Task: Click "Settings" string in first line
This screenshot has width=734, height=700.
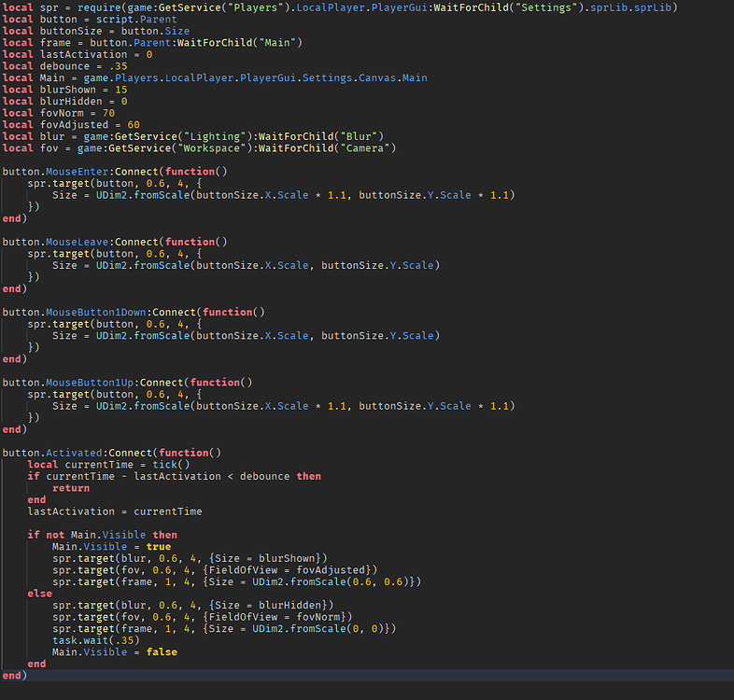Action: click(x=546, y=7)
